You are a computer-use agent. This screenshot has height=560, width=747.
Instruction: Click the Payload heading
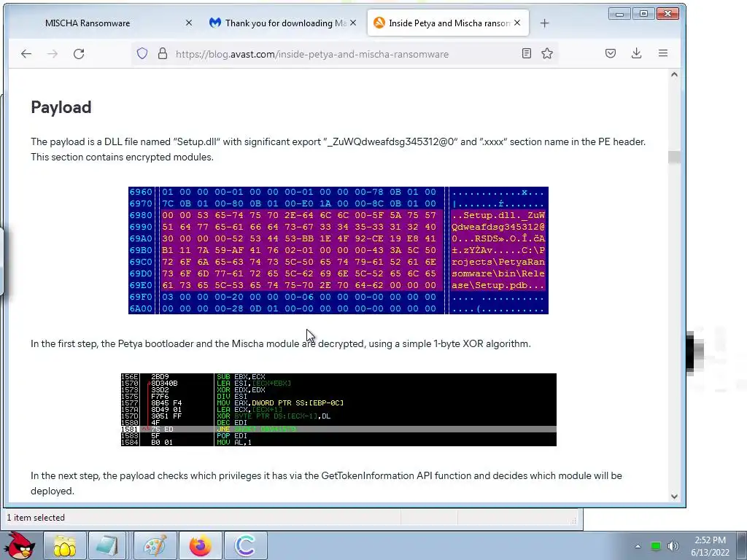click(61, 107)
